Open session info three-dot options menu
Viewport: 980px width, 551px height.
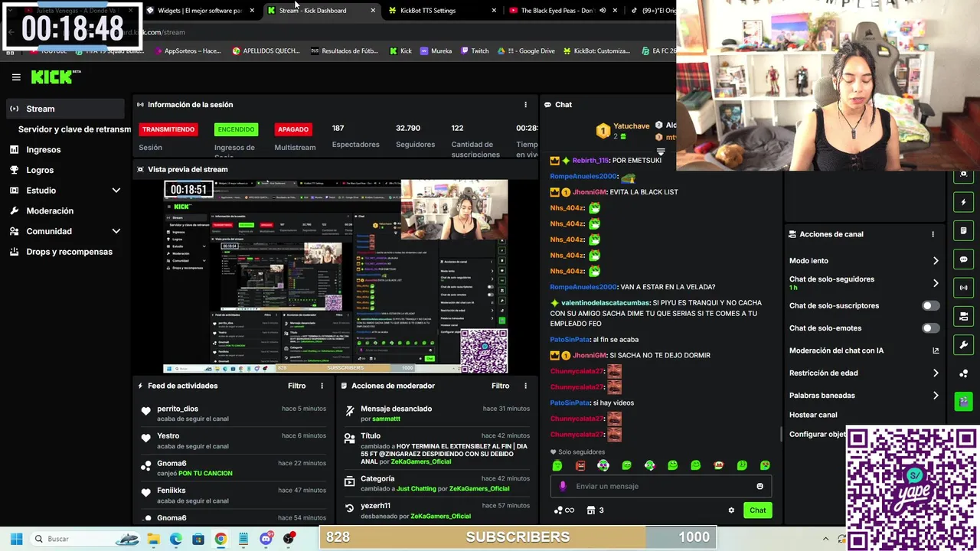tap(525, 105)
